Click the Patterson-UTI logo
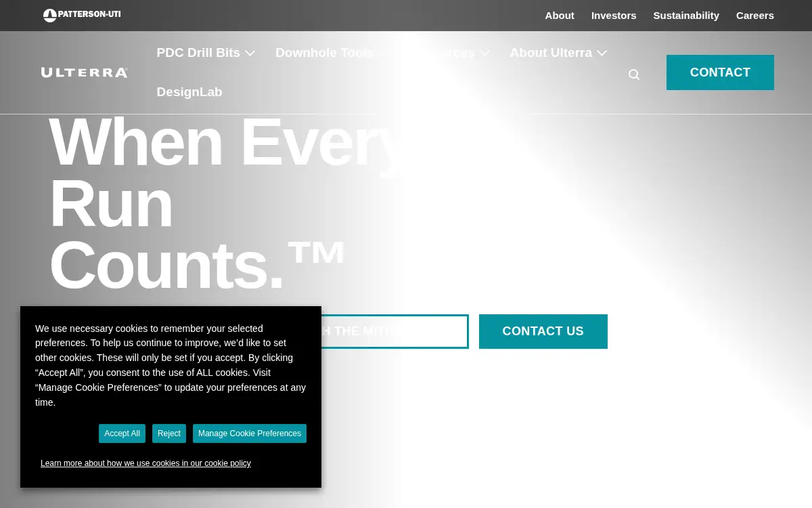 point(82,15)
